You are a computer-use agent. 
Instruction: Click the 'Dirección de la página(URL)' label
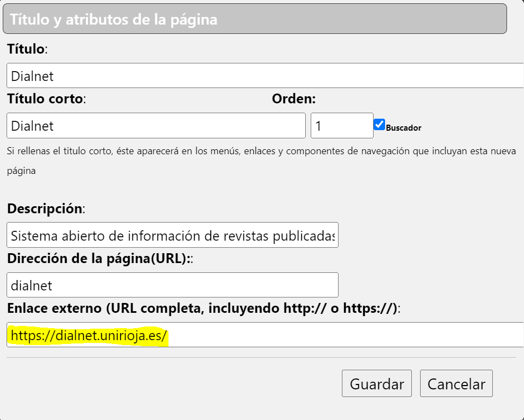click(x=100, y=259)
